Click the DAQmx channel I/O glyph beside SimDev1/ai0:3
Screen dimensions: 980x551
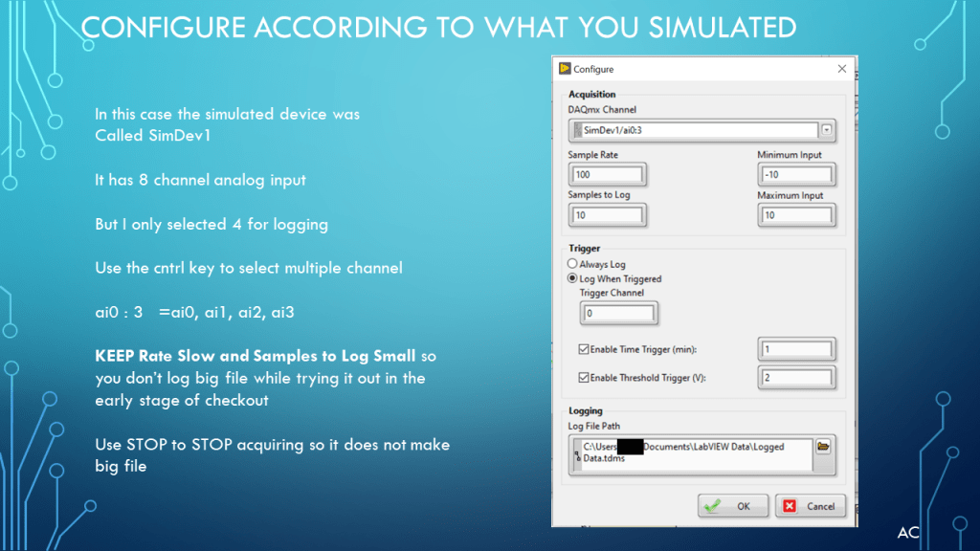(576, 130)
